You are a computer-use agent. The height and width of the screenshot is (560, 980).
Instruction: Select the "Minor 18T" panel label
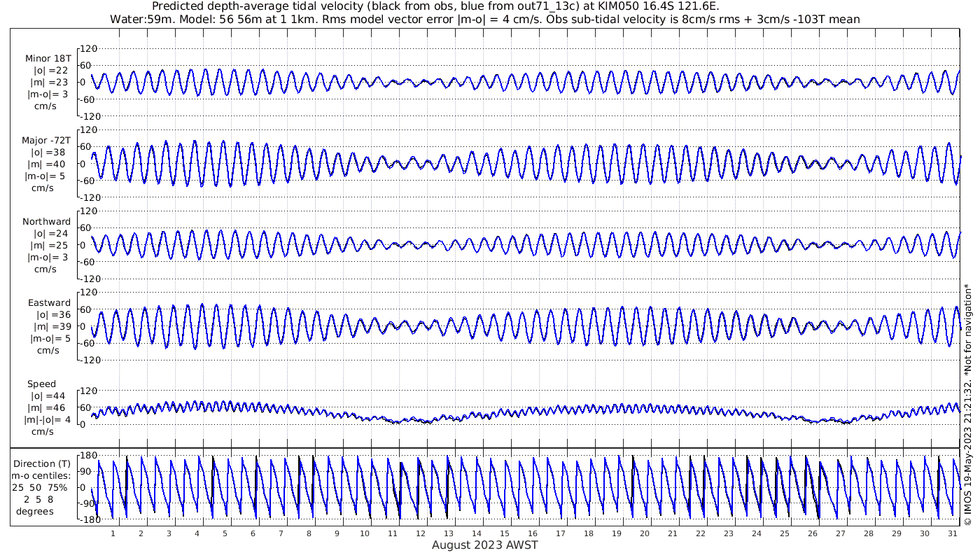coord(48,58)
